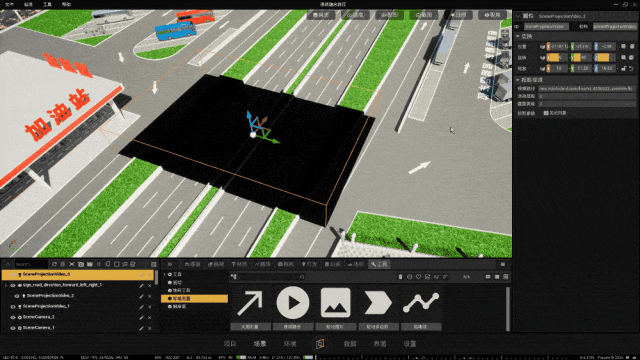Screen dimensions: 640x360
Task: Click the layout icon at outliner toolbar end
Action: [153, 264]
